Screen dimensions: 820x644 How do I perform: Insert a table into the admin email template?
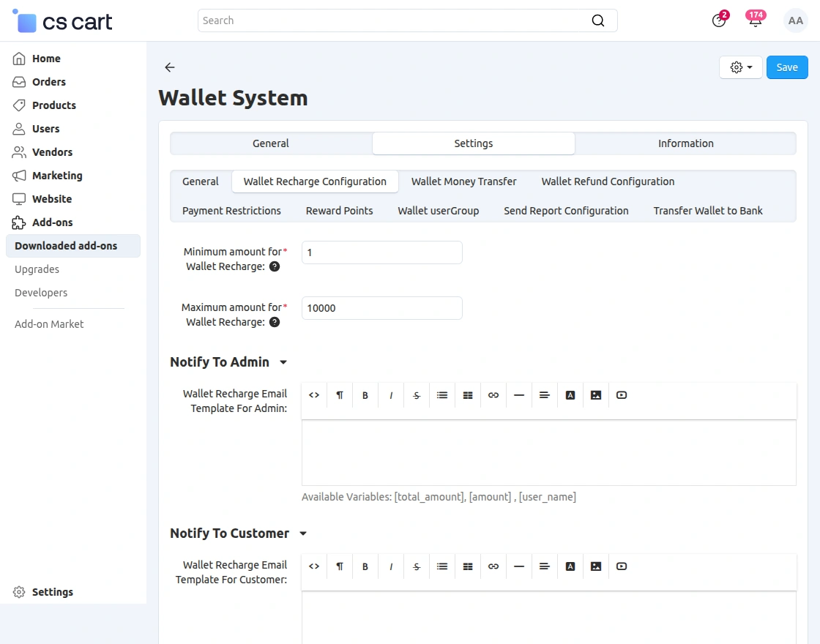click(x=467, y=394)
